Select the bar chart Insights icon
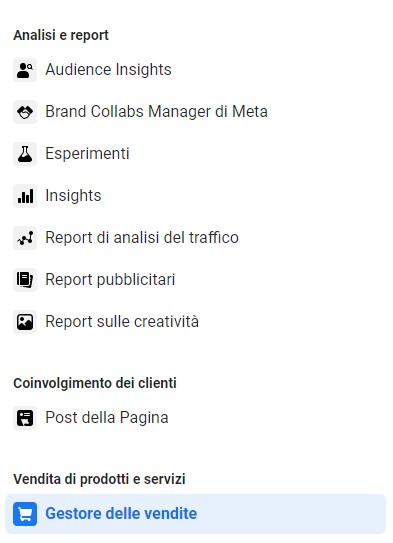 [x=25, y=196]
